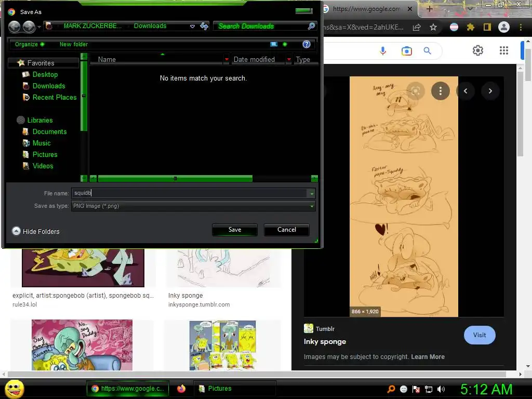Open the smiley Start button
The width and height of the screenshot is (532, 399).
14,389
